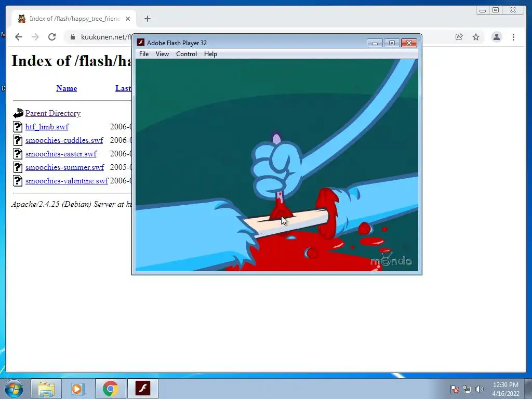The width and height of the screenshot is (532, 399).
Task: Maximize the Adobe Flash Player window
Action: (392, 43)
